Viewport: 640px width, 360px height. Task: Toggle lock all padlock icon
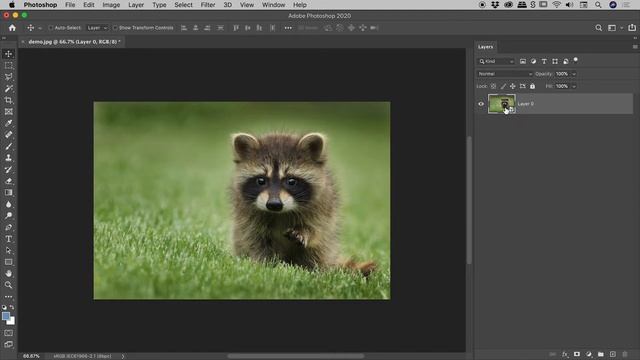tap(532, 86)
